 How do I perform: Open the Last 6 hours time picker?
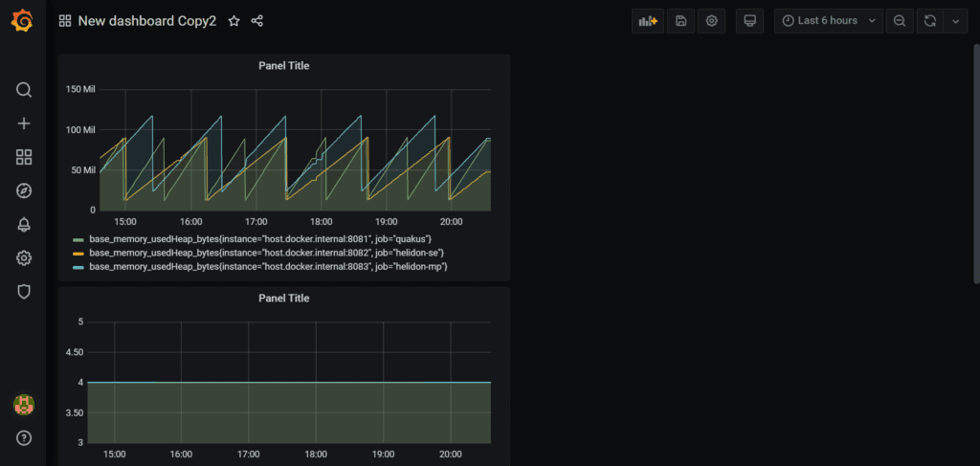click(x=827, y=21)
